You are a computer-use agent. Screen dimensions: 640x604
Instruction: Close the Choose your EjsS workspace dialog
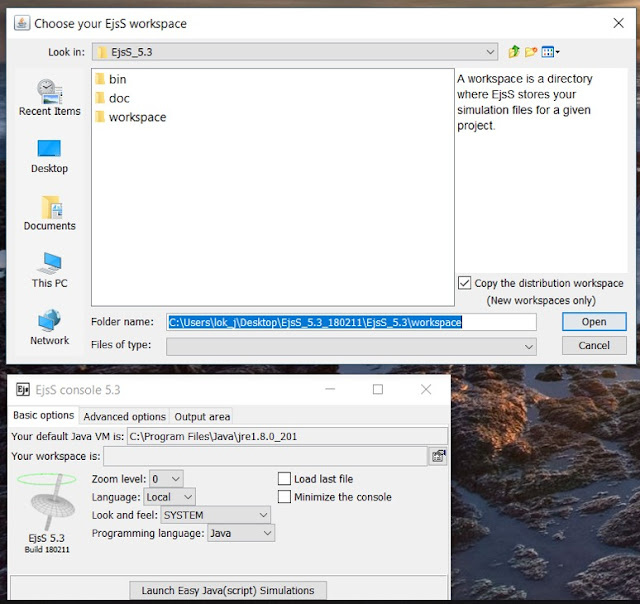(x=618, y=23)
